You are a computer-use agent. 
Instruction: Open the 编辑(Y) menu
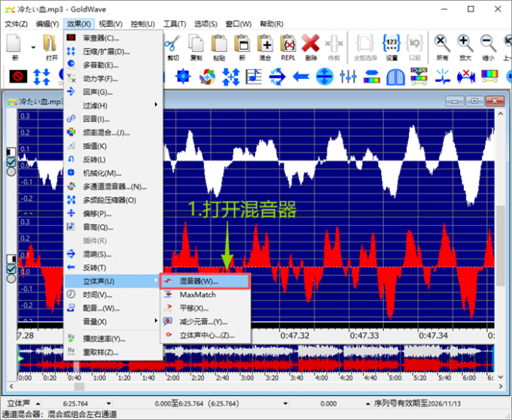[47, 24]
